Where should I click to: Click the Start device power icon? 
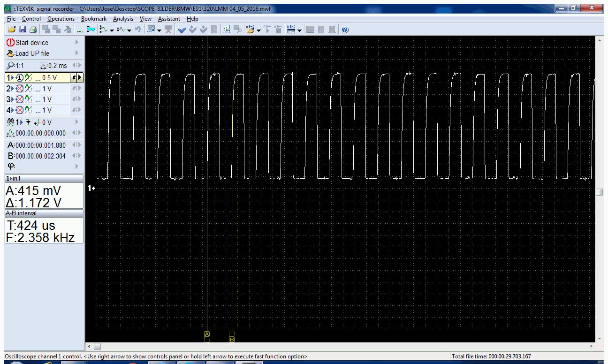[x=10, y=42]
